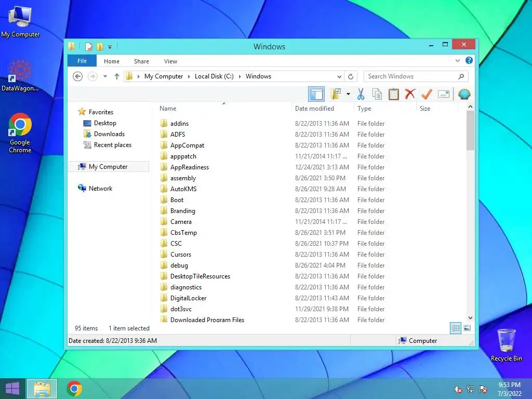Screen dimensions: 532x399
Task: Open the Classic Shell settings shell icon
Action: 464,94
